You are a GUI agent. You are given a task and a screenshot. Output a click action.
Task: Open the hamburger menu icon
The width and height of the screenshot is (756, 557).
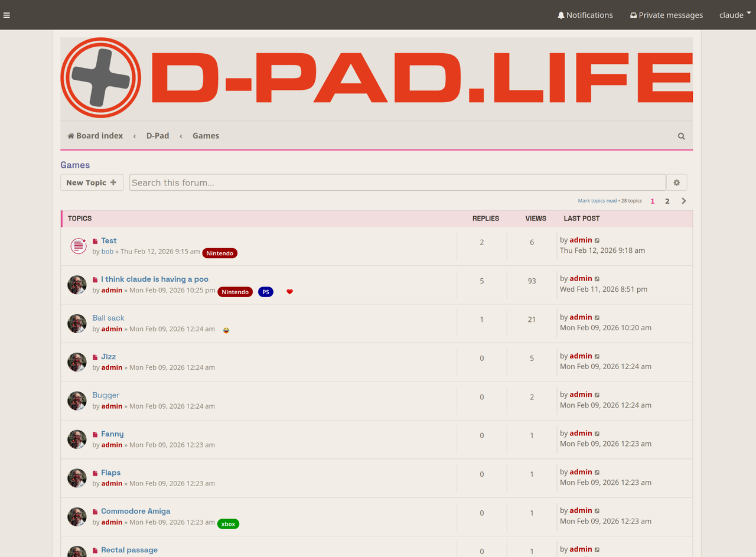tap(6, 15)
